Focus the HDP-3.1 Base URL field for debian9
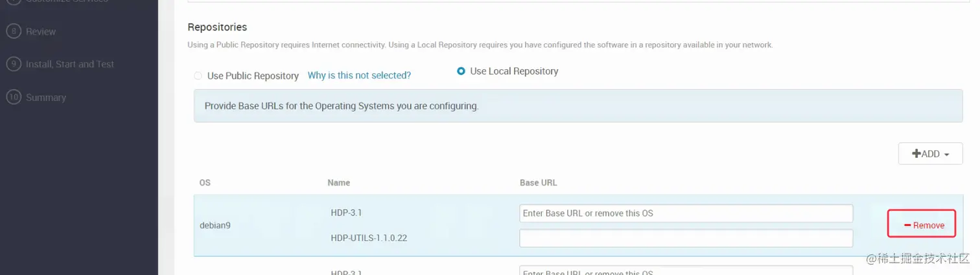The width and height of the screenshot is (980, 275). [x=686, y=213]
